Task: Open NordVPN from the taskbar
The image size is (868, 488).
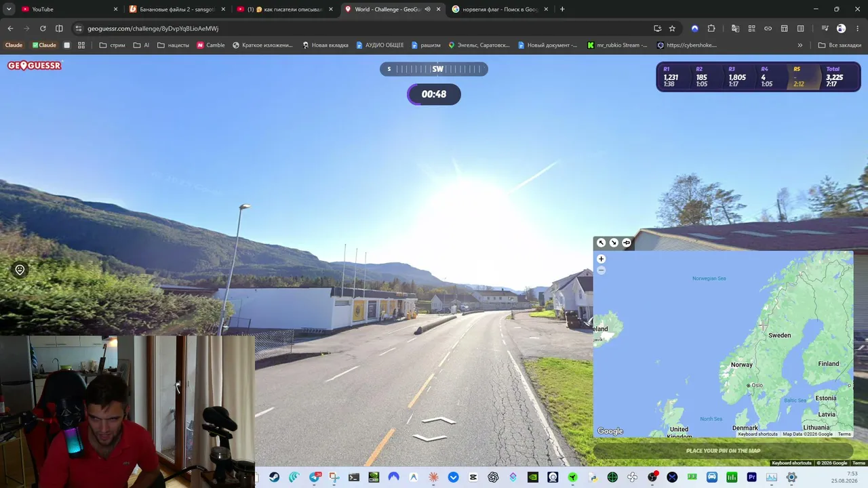Action: click(x=394, y=477)
